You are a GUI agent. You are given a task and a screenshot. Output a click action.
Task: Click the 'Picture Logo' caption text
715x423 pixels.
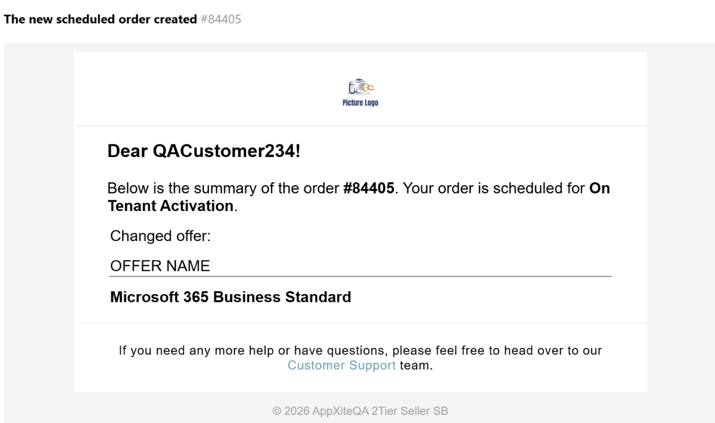click(x=360, y=103)
